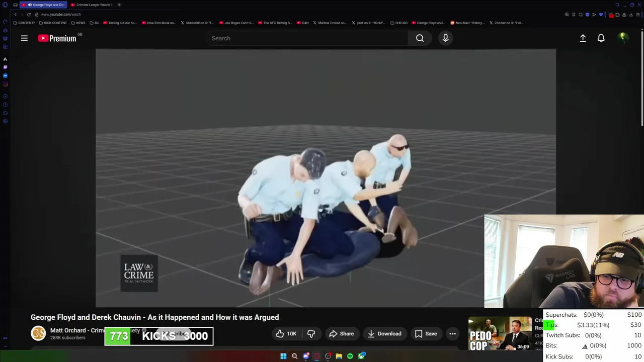Open File Explorer from the taskbar
The width and height of the screenshot is (644, 362).
pos(339,356)
